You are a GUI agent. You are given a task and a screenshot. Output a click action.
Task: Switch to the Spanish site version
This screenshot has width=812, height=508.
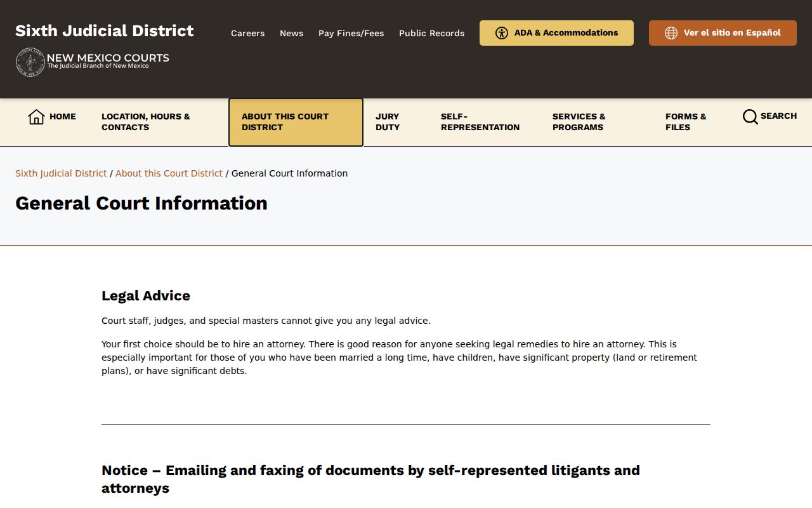click(723, 33)
